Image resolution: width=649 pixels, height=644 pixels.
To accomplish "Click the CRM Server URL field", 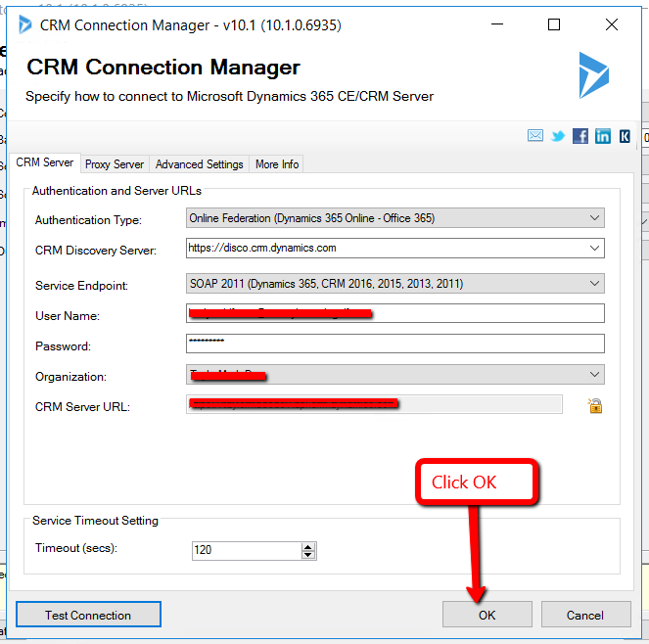I will 374,404.
